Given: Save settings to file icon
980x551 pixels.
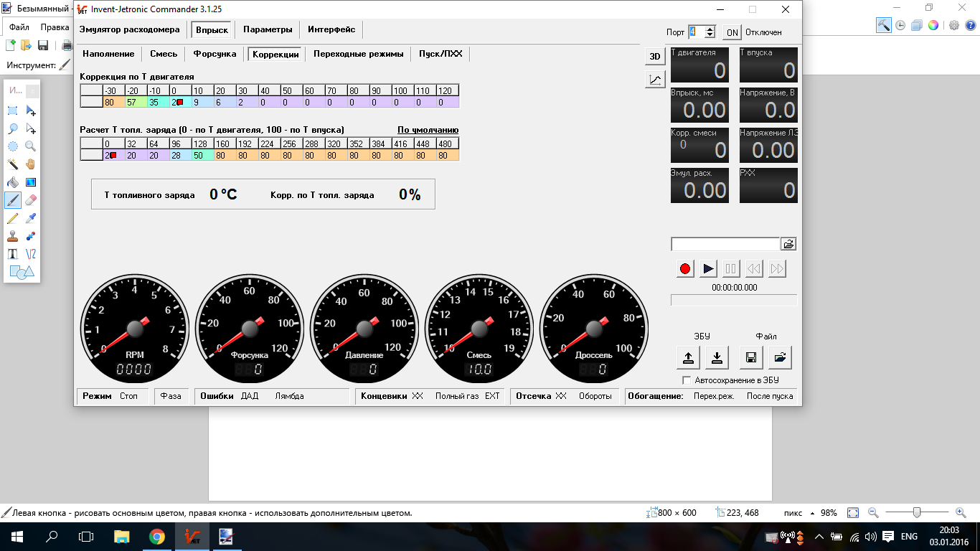Looking at the screenshot, I should pos(750,357).
